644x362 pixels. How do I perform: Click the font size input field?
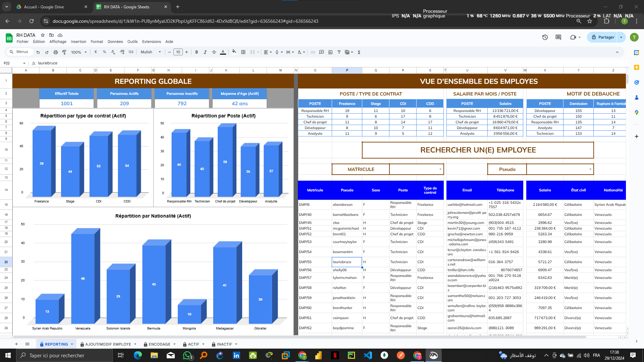(x=178, y=52)
